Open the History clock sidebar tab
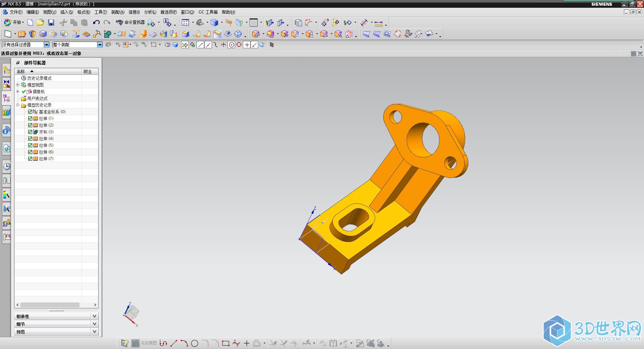Screen dimensions: 644x349 click(x=6, y=166)
